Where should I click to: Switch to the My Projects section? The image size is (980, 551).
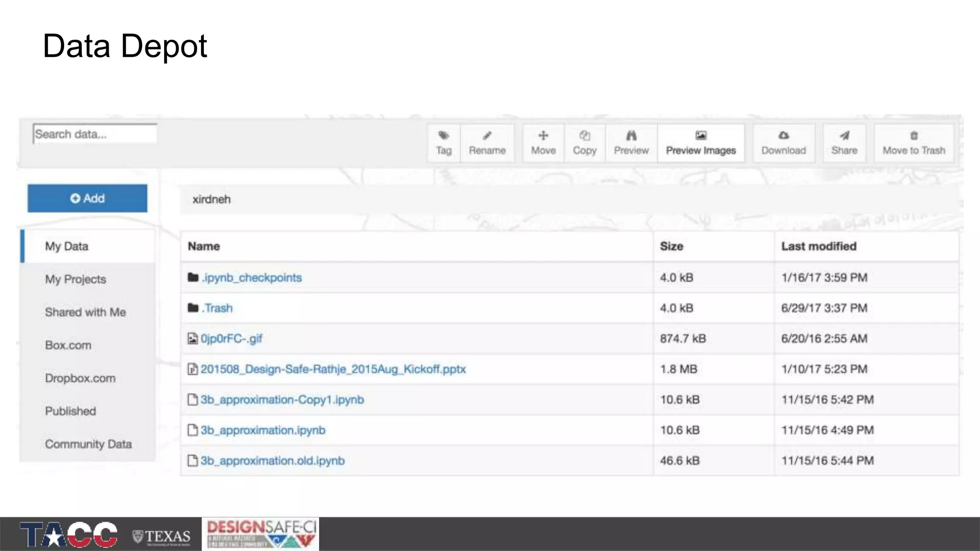click(x=76, y=279)
